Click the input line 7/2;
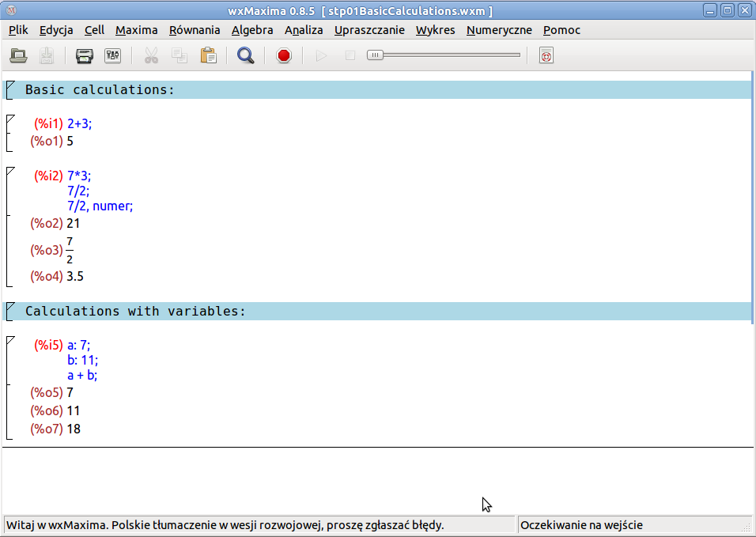Viewport: 756px width, 537px height. coord(78,191)
